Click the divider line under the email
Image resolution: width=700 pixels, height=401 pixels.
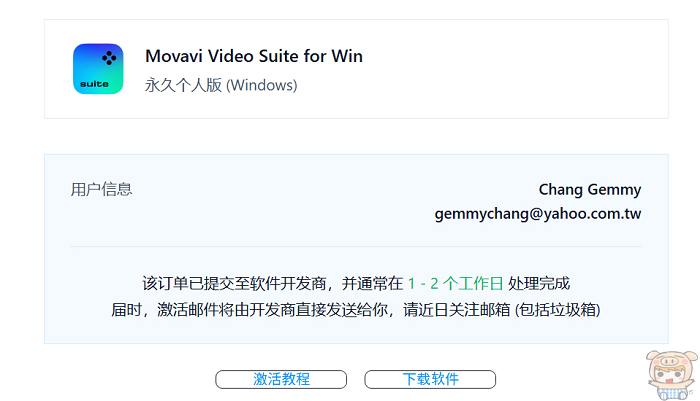[x=356, y=246]
